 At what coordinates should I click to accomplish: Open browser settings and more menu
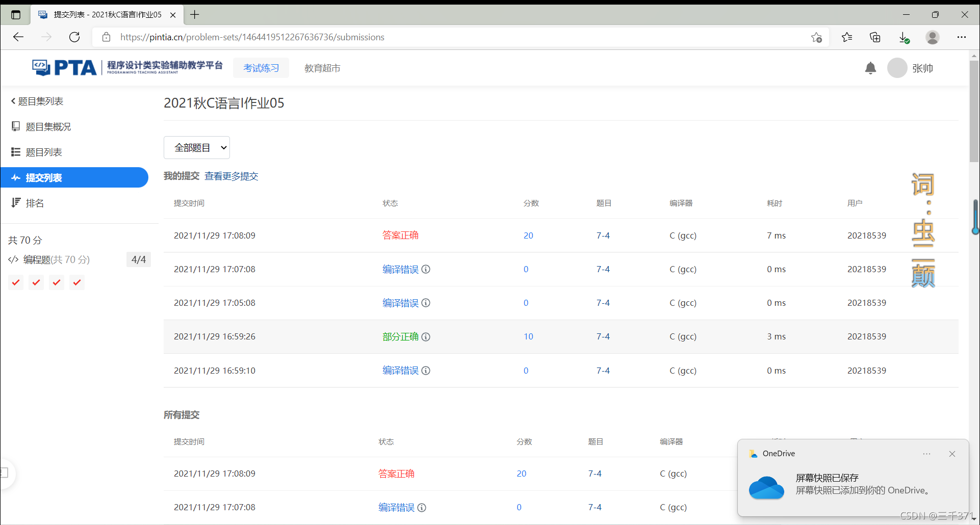(962, 37)
